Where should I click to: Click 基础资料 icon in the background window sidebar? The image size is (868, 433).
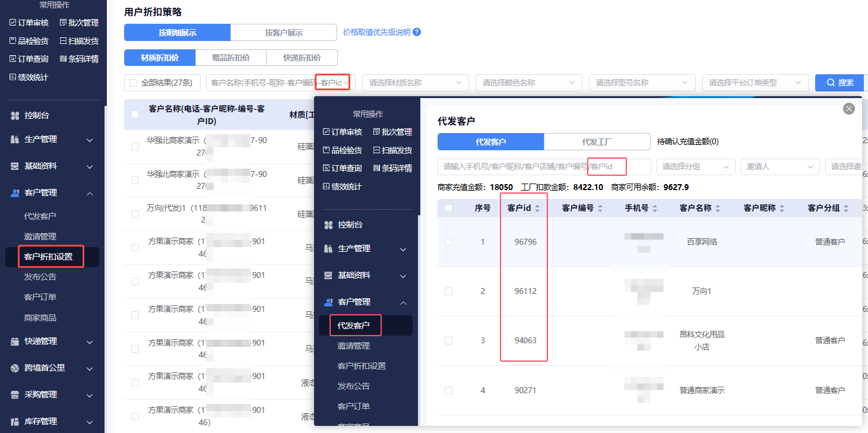coord(15,166)
